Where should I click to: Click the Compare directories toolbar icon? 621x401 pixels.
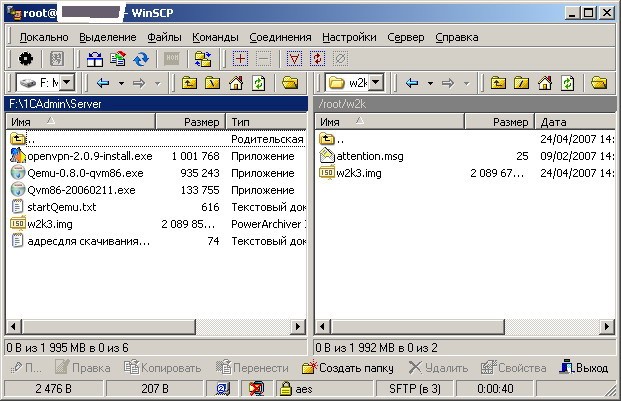(95, 59)
